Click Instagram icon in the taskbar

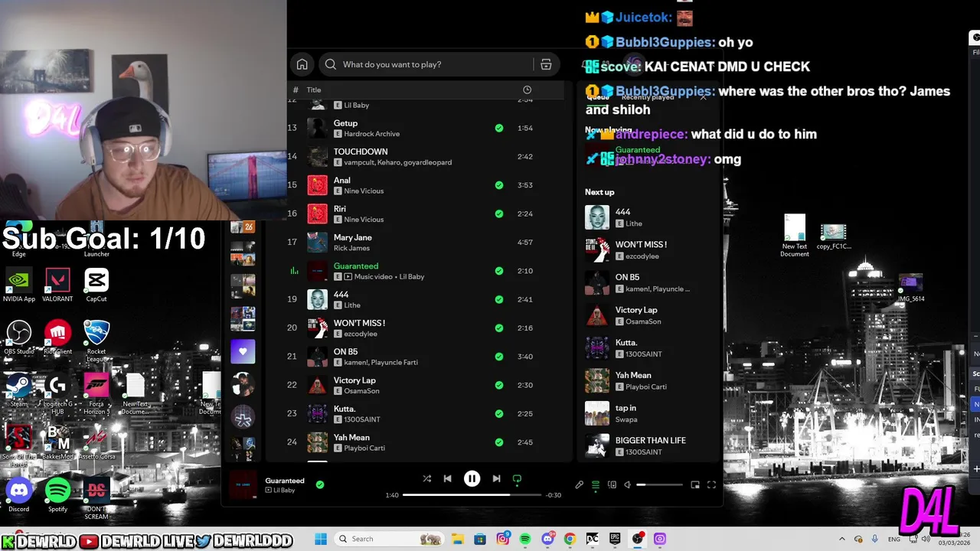[503, 539]
